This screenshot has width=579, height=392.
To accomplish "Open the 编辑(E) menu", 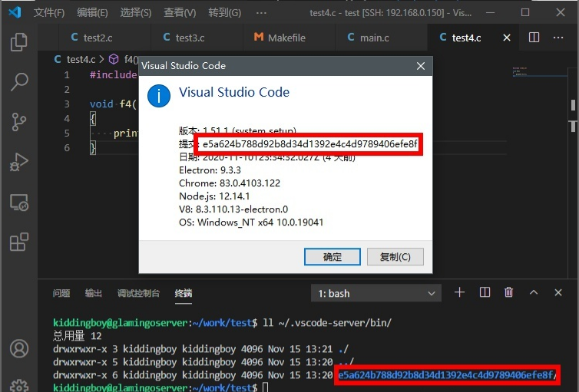I will [92, 13].
